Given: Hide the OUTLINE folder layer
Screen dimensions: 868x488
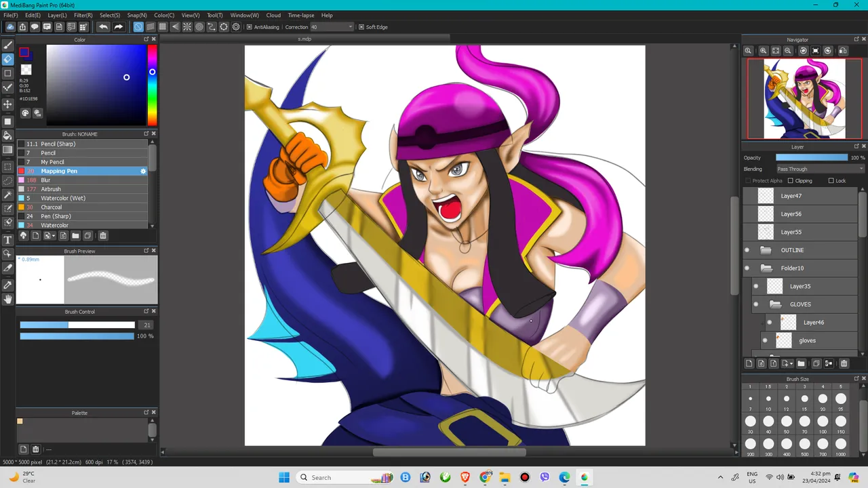Looking at the screenshot, I should tap(747, 250).
